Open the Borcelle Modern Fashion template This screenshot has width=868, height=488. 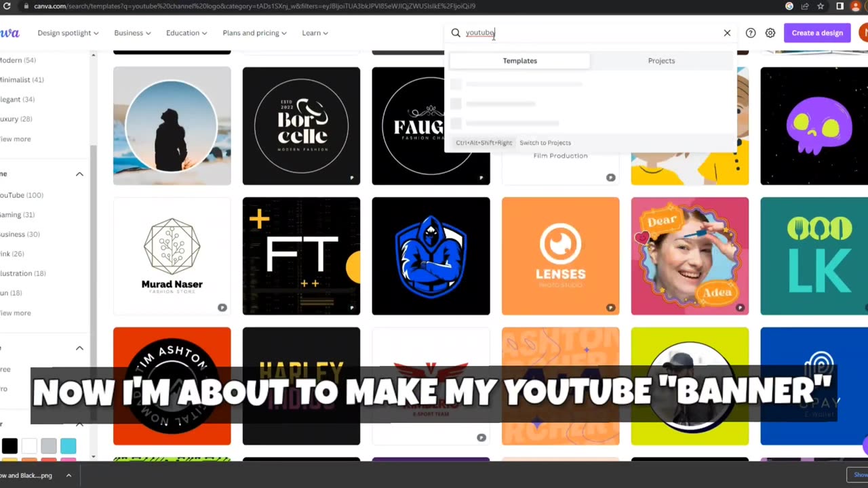tap(301, 126)
